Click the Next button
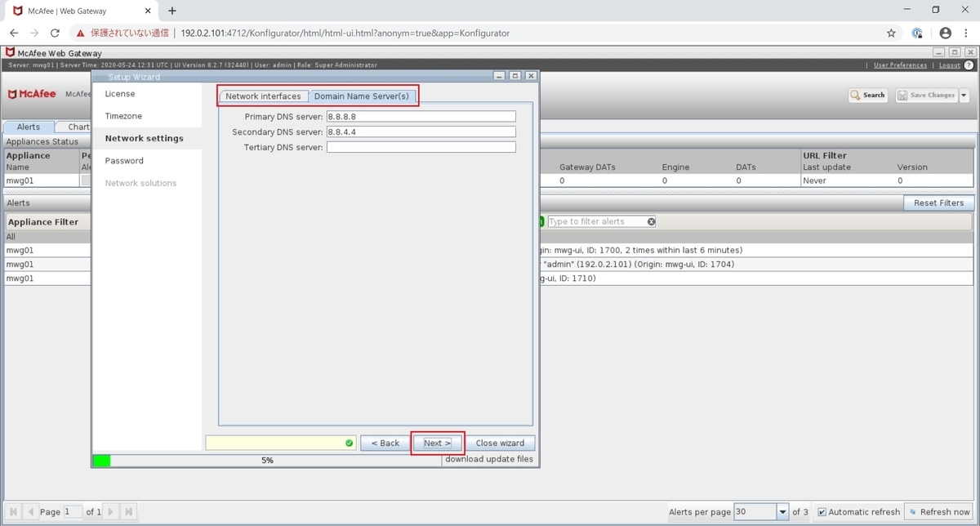This screenshot has width=980, height=526. click(438, 443)
